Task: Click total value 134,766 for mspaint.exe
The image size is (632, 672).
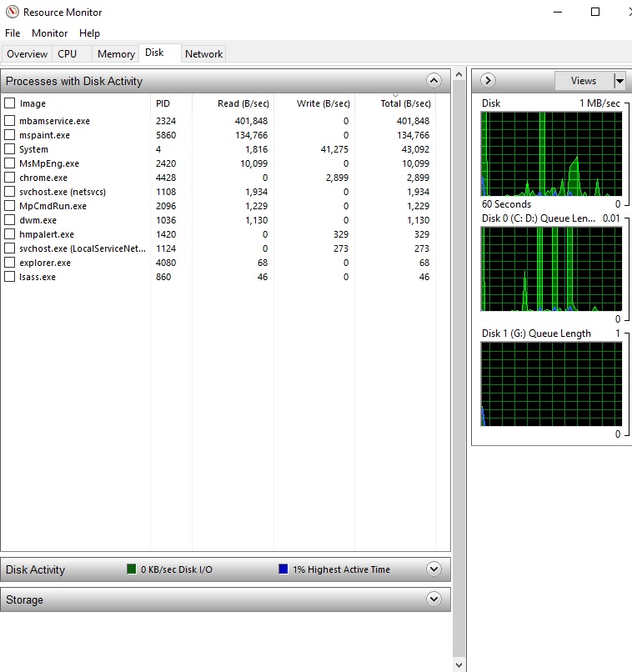Action: click(413, 135)
